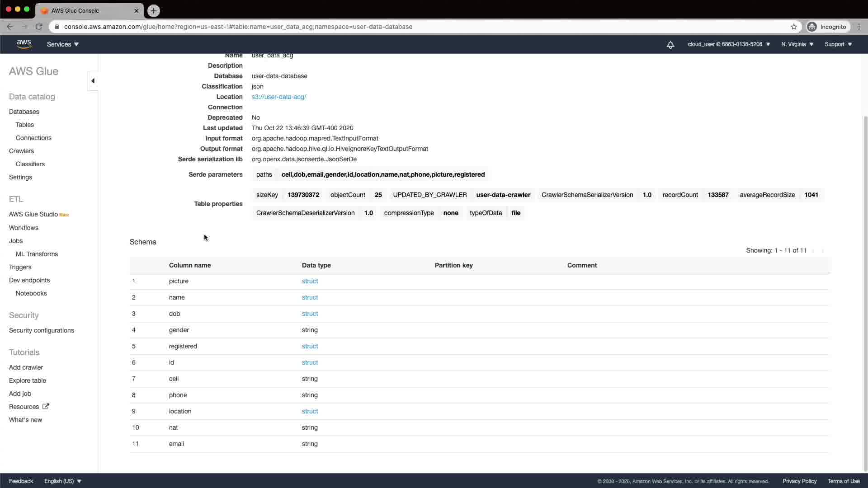Click the Resources external link icon

(x=46, y=406)
